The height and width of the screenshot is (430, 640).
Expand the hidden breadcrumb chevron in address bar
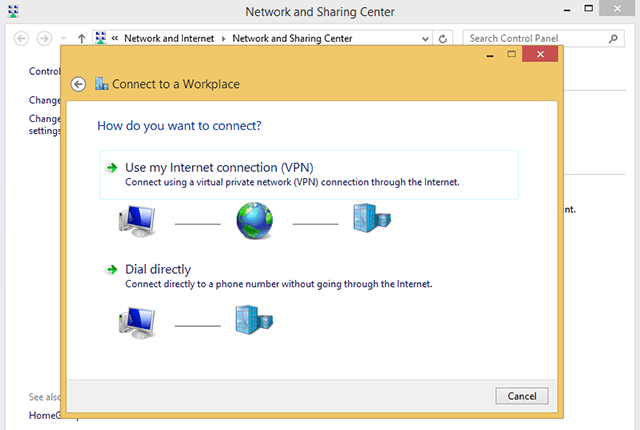tap(115, 38)
